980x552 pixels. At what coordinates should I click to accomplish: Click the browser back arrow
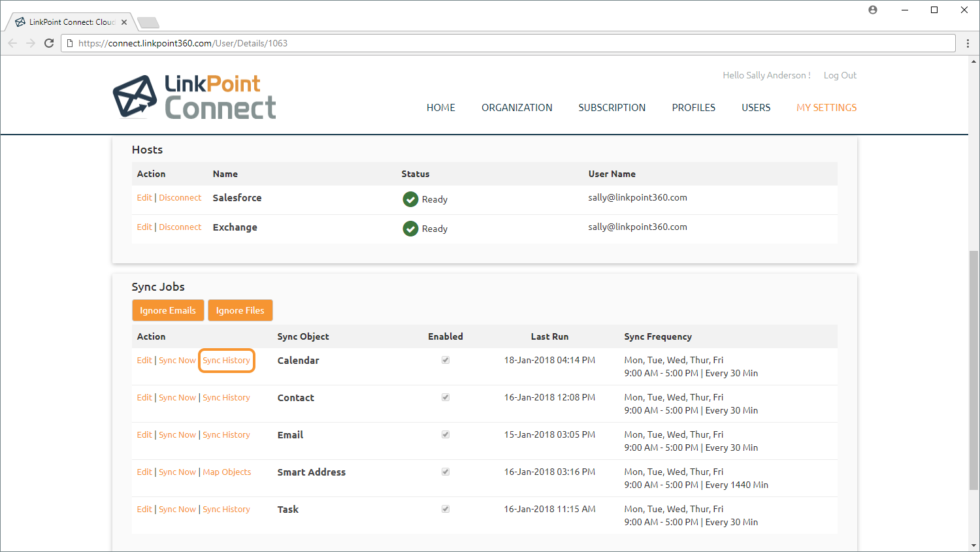(x=12, y=43)
